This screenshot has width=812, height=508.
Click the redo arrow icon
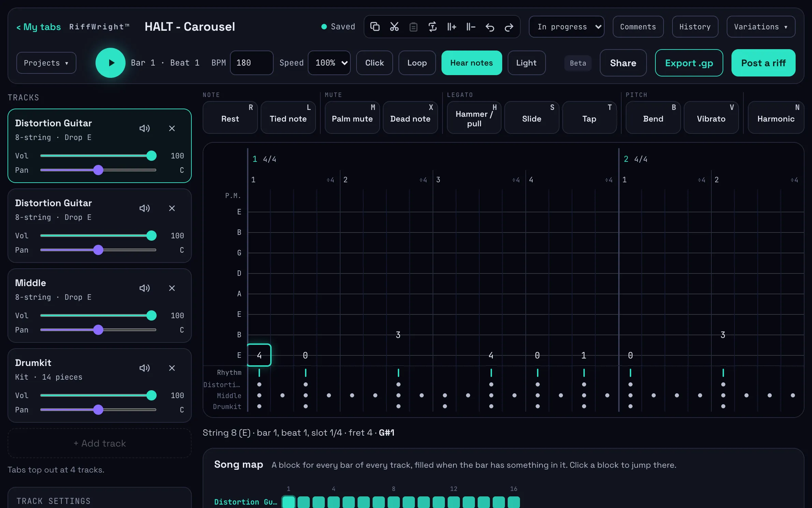tap(509, 27)
